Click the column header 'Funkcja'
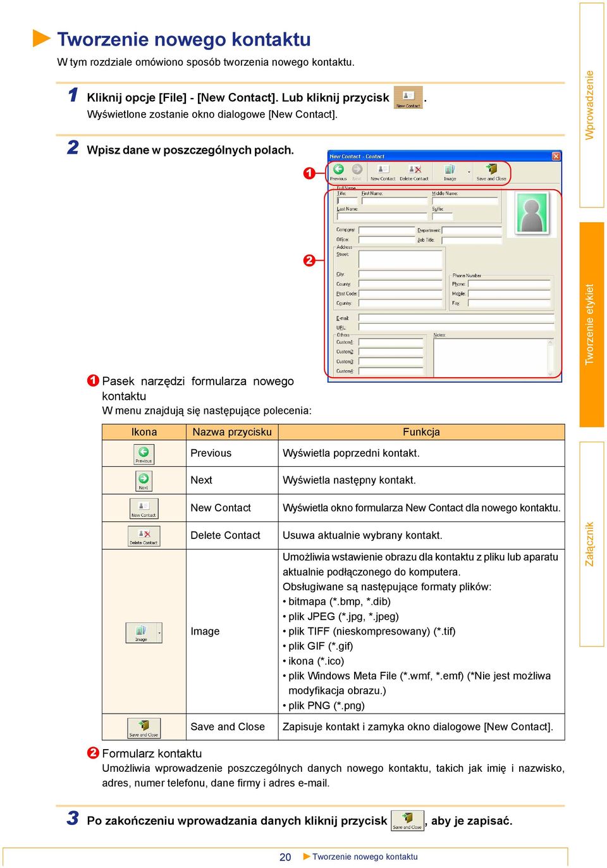 (421, 432)
